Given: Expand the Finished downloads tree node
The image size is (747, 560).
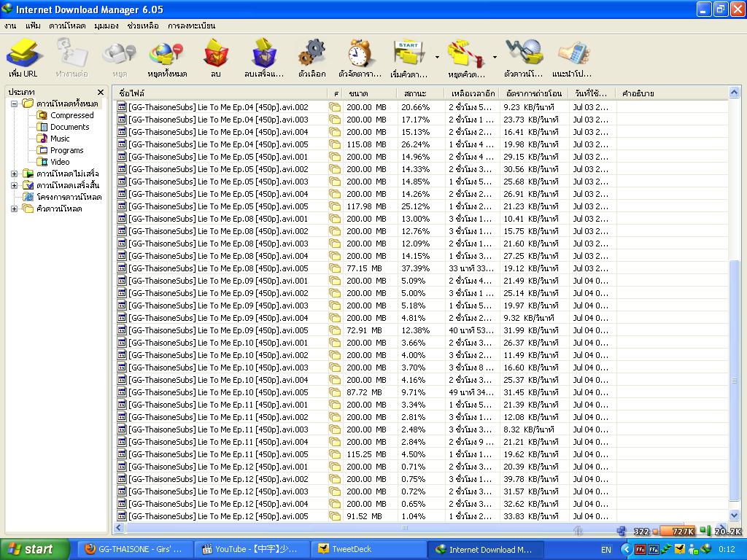Looking at the screenshot, I should coord(15,186).
